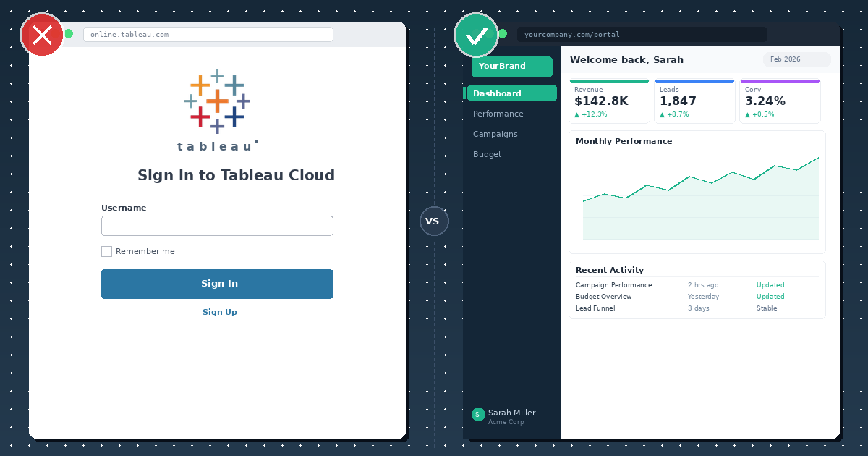Viewport: 868px width, 456px height.
Task: Select Dashboard in the portal sidebar
Action: [x=512, y=93]
